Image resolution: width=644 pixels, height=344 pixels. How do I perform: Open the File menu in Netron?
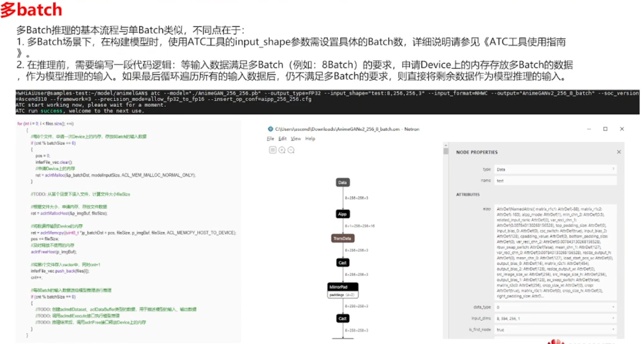(270, 139)
